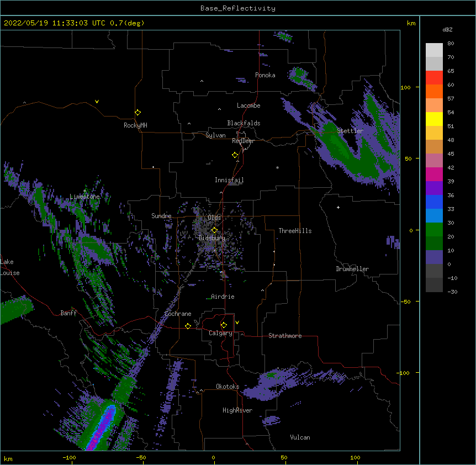Click the Airdrie city label

tap(223, 297)
